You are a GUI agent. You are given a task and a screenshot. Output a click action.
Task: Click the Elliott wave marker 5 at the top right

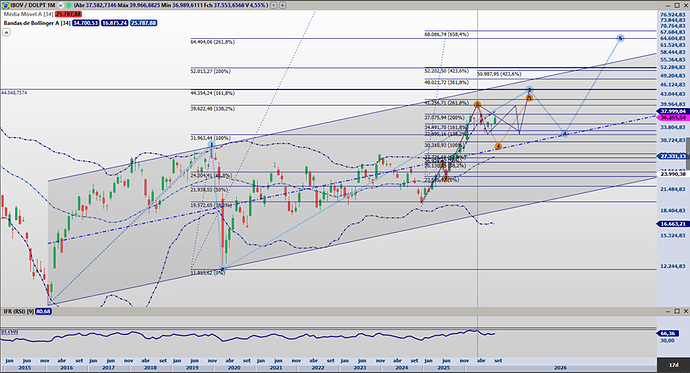[620, 38]
